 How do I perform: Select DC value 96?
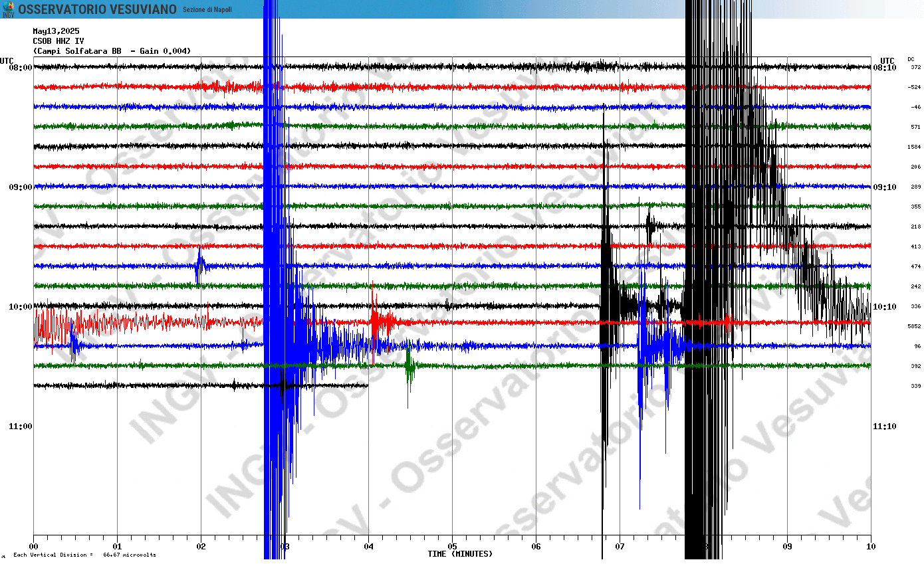click(x=917, y=346)
